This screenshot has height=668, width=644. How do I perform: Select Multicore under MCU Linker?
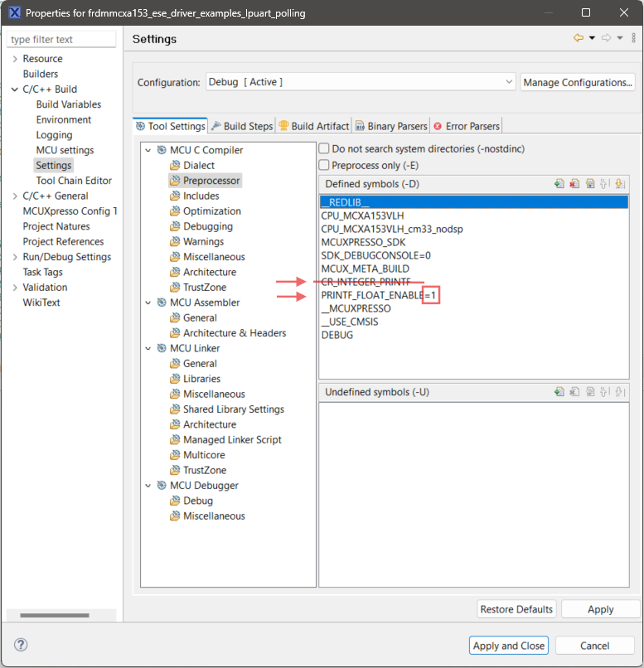pos(204,455)
